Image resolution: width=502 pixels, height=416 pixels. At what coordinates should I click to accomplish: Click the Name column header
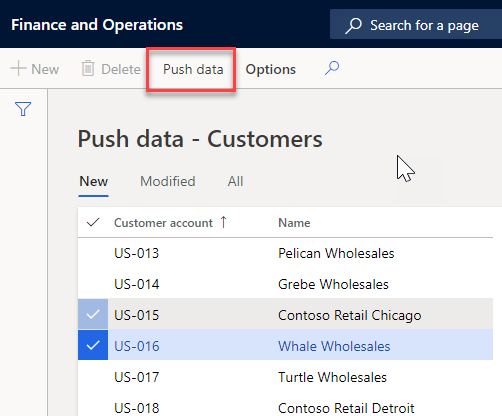(294, 223)
